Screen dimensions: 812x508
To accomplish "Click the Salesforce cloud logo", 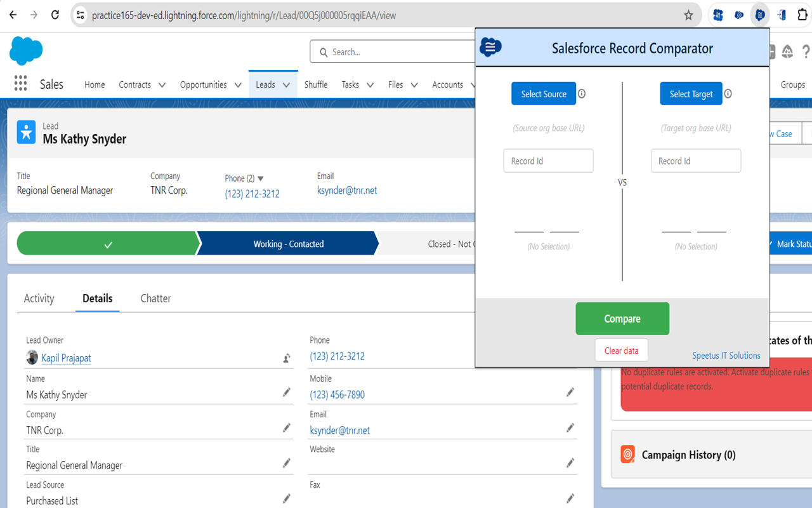I will click(26, 51).
